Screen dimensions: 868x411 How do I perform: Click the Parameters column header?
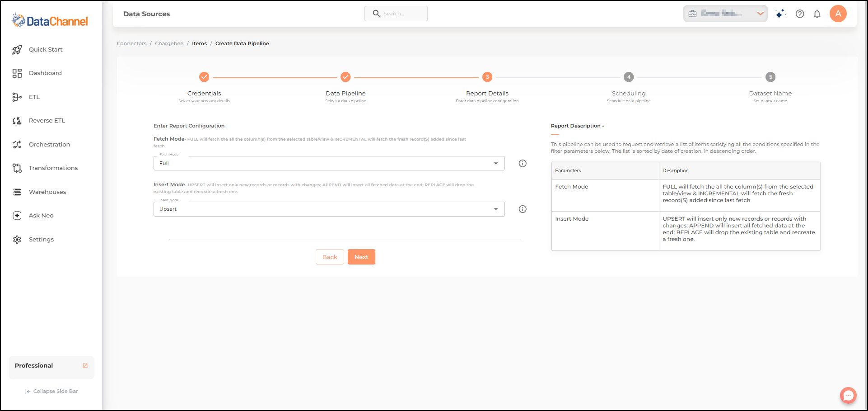click(605, 171)
